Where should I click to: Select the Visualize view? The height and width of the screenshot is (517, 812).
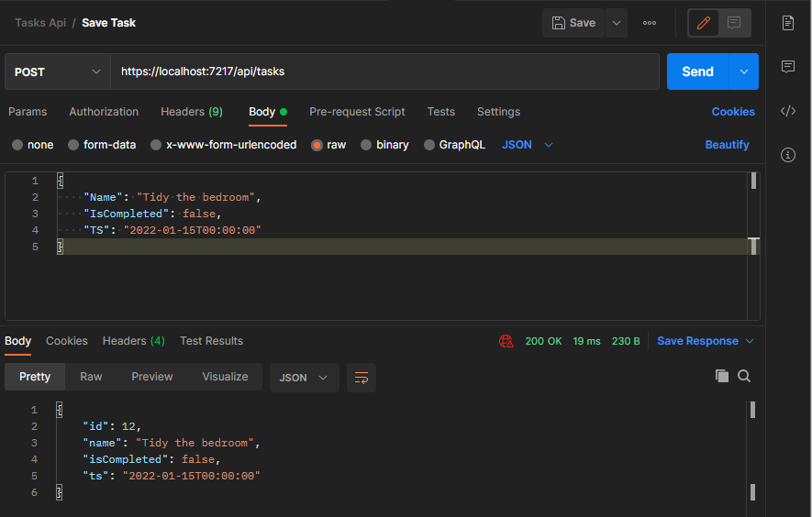coord(225,377)
